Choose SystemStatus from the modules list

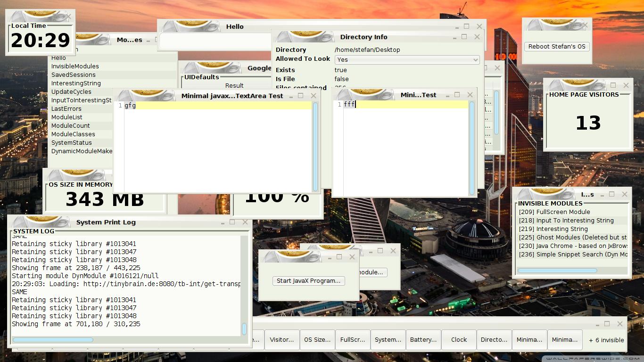[72, 143]
